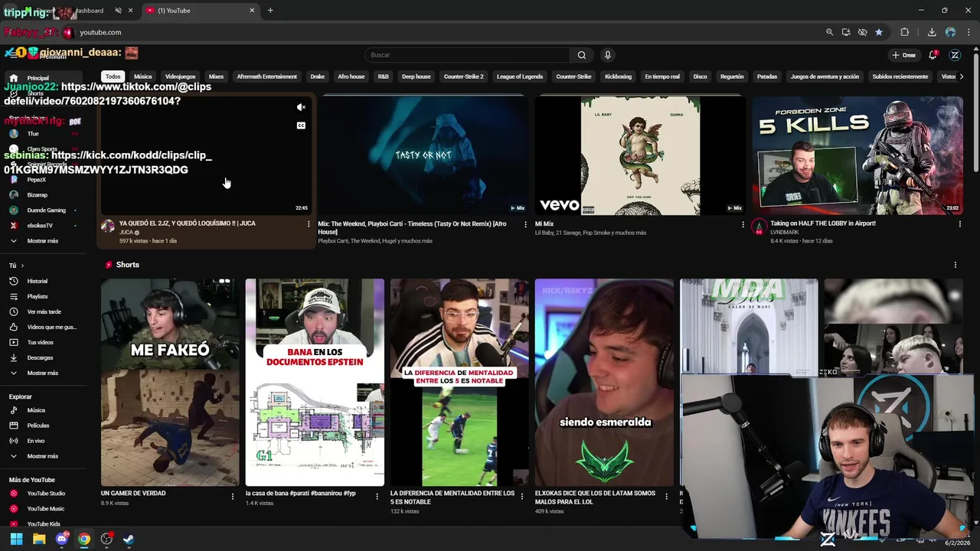980x551 pixels.
Task: Open the Chrome profile avatar
Action: 950,32
